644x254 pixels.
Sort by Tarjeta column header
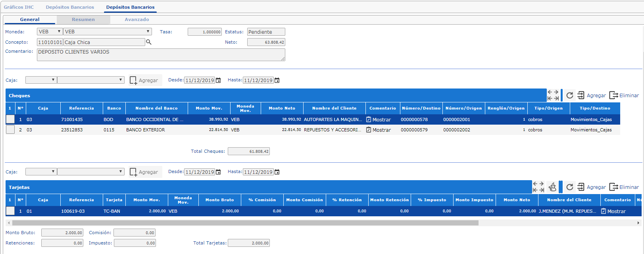point(114,200)
